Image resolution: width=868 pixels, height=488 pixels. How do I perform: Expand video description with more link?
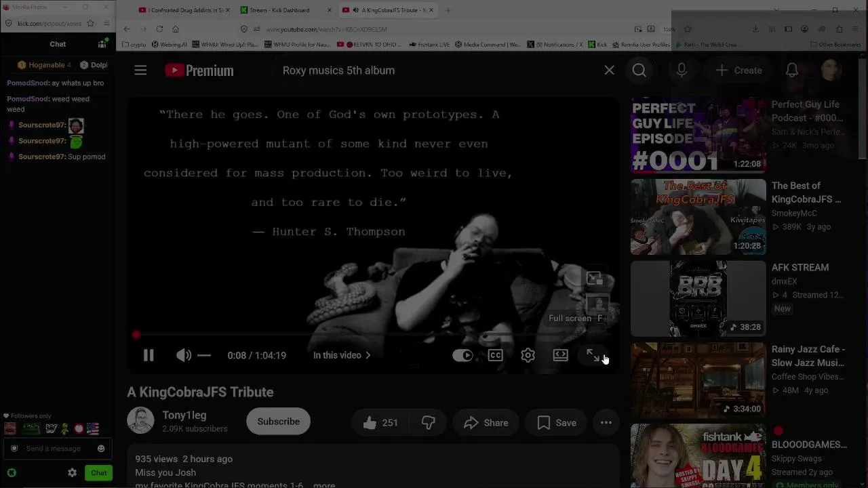click(324, 485)
